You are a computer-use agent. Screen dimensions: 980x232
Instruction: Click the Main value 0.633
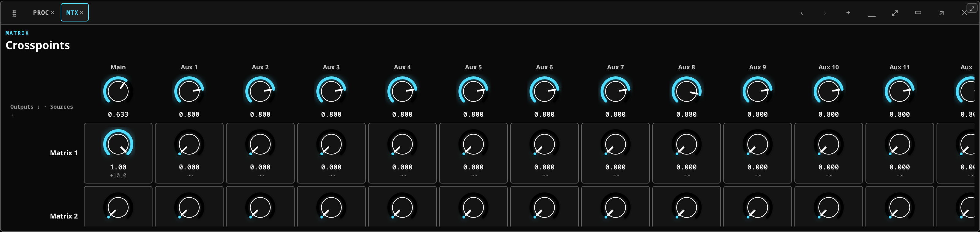click(118, 114)
